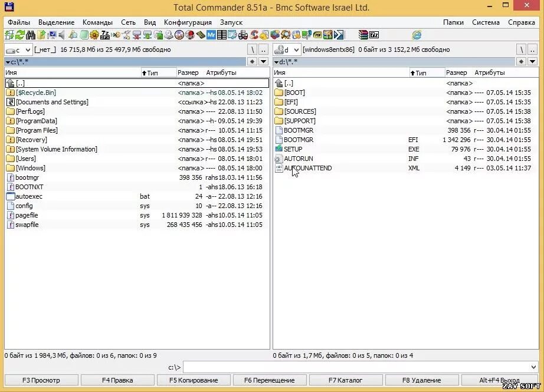Click the network disconnect drive icon
The image size is (544, 392).
click(x=137, y=35)
